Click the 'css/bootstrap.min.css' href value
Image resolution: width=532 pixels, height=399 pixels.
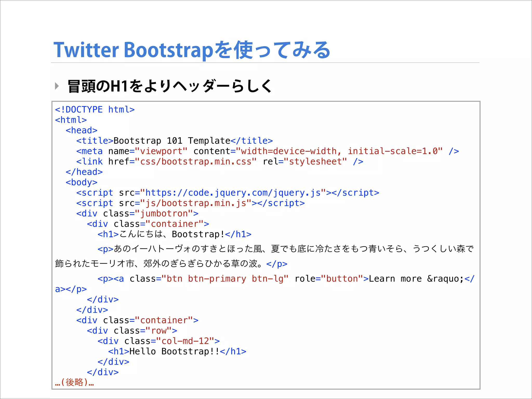point(196,162)
